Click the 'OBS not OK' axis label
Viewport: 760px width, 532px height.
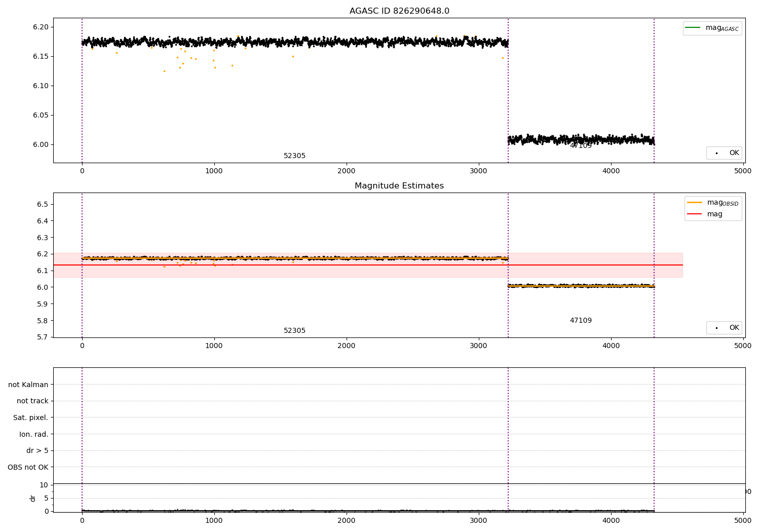point(28,467)
